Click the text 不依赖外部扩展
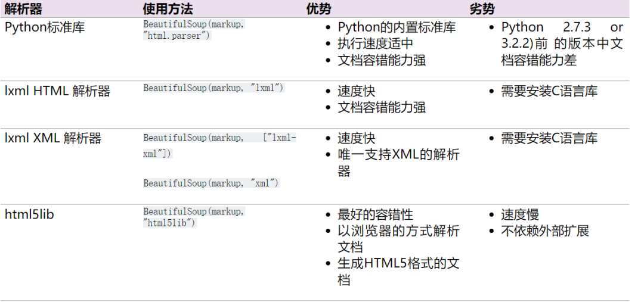This screenshot has width=644, height=302. (544, 231)
